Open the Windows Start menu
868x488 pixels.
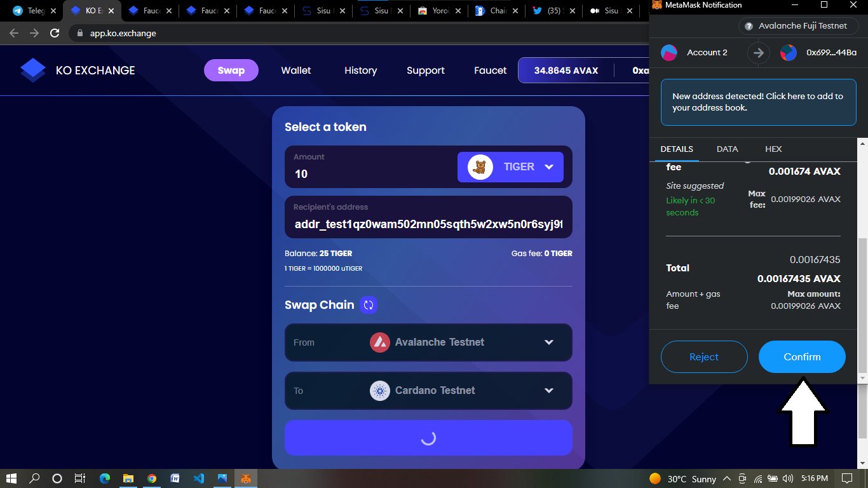coord(11,478)
